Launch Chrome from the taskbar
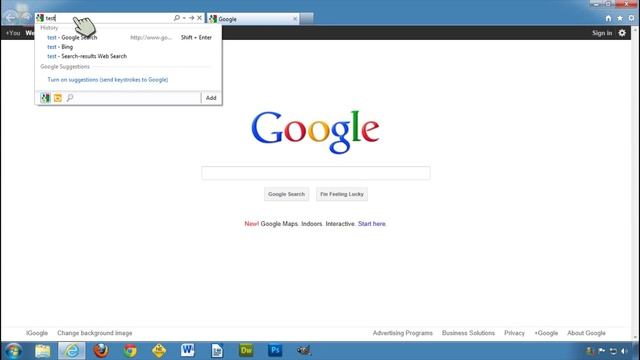Image resolution: width=640 pixels, height=360 pixels. [x=130, y=351]
